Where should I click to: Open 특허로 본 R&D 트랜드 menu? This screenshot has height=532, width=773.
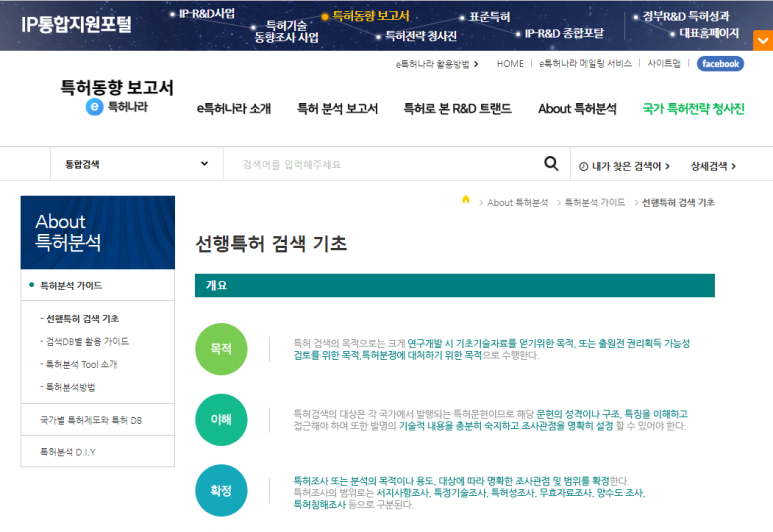click(x=457, y=108)
